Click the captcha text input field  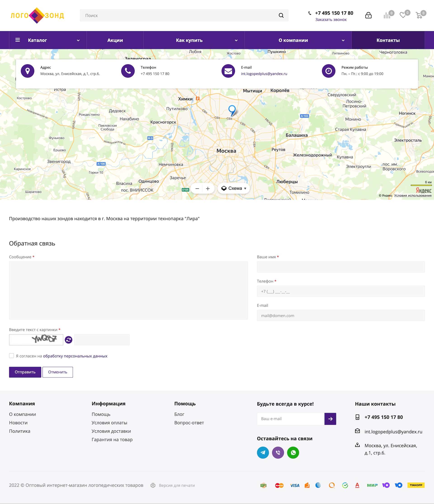pos(102,340)
